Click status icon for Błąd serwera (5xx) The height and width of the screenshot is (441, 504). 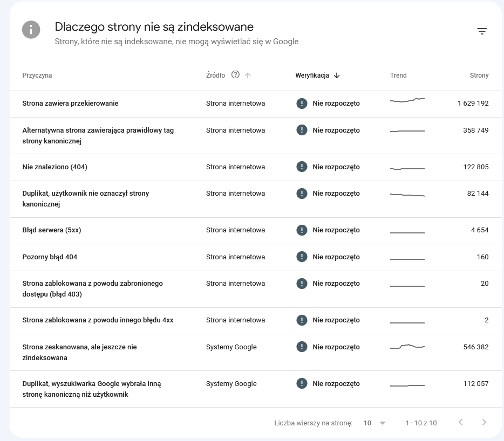(302, 230)
